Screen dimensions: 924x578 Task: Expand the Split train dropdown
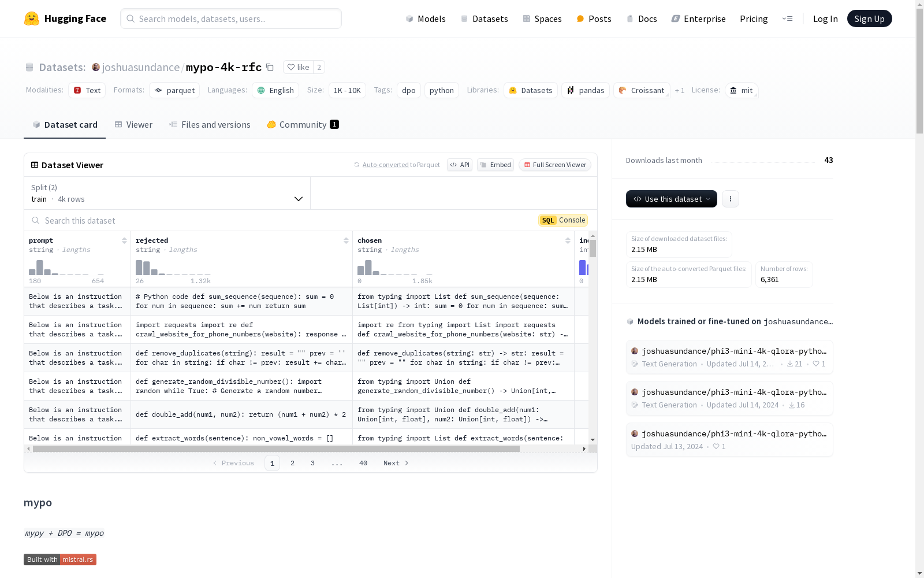(x=167, y=193)
